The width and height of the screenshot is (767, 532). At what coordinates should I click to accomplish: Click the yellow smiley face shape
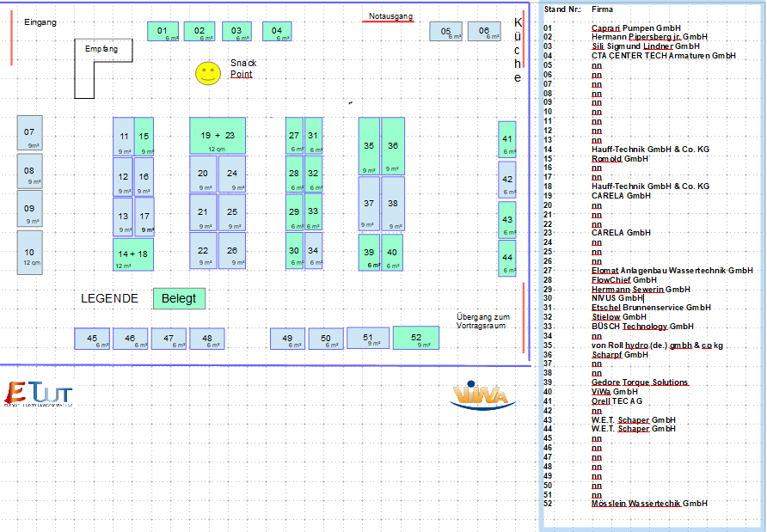point(208,73)
